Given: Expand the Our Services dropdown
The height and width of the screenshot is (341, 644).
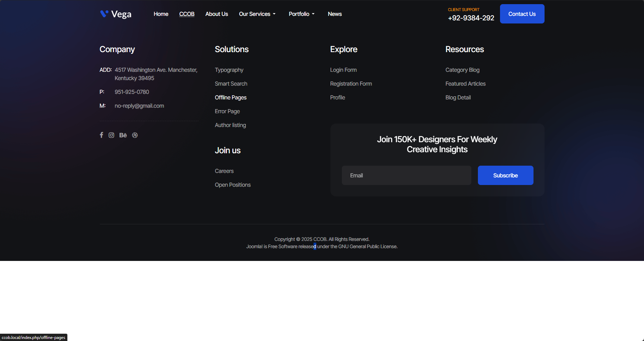Looking at the screenshot, I should pos(257,14).
